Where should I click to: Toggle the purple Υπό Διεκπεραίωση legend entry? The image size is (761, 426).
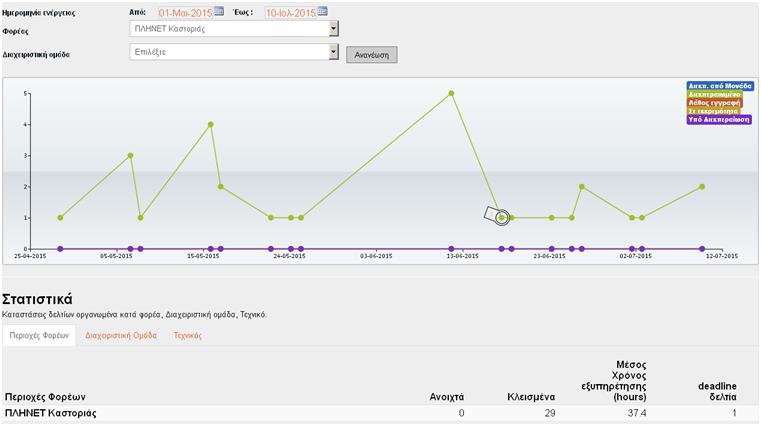click(x=719, y=119)
